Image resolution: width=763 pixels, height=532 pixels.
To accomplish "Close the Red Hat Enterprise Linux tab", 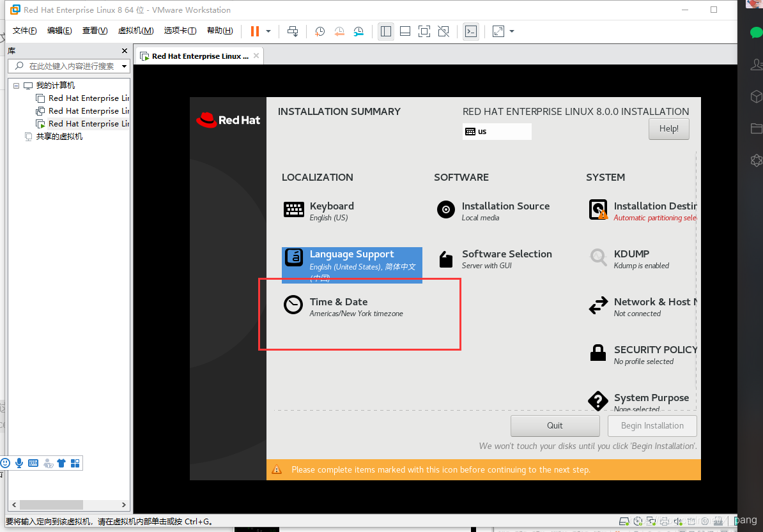I will click(x=256, y=56).
